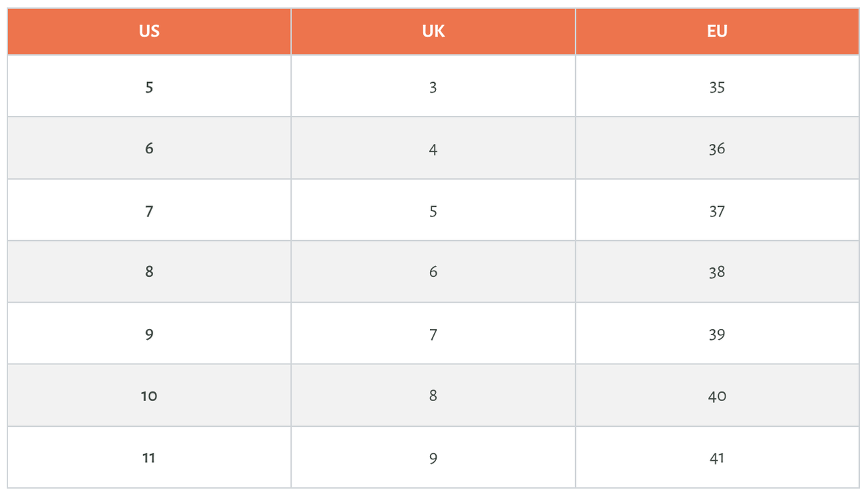Select US size 10 cell
868x496 pixels.
click(149, 396)
